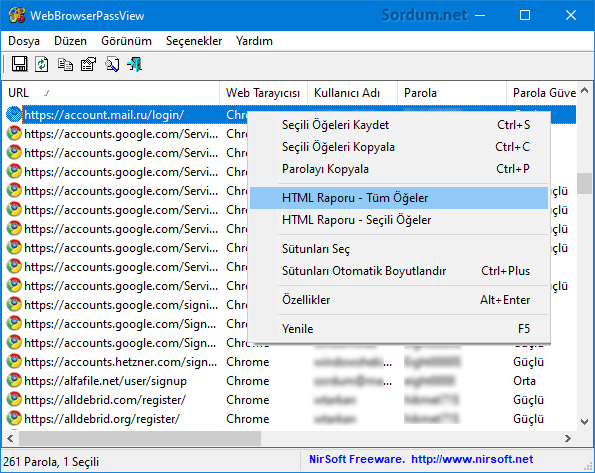Open the Görünüm menu
Image resolution: width=595 pixels, height=473 pixels.
(x=126, y=41)
